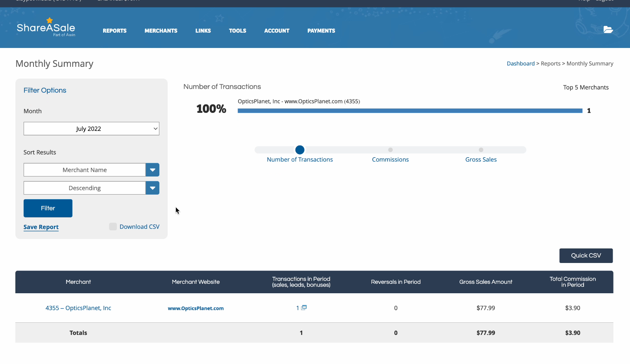
Task: Click the Totals row $77.99 amount
Action: click(486, 333)
